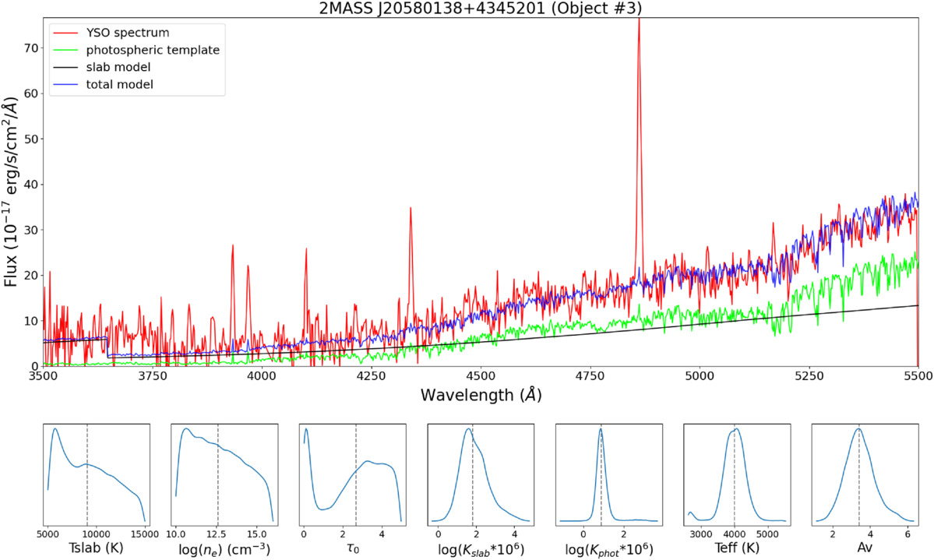The image size is (934, 560).
Task: Select the 'YSO spectrum' legend label
Action: pos(128,33)
